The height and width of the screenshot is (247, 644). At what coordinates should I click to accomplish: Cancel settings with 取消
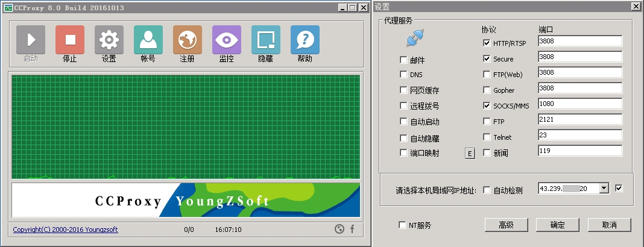click(609, 225)
